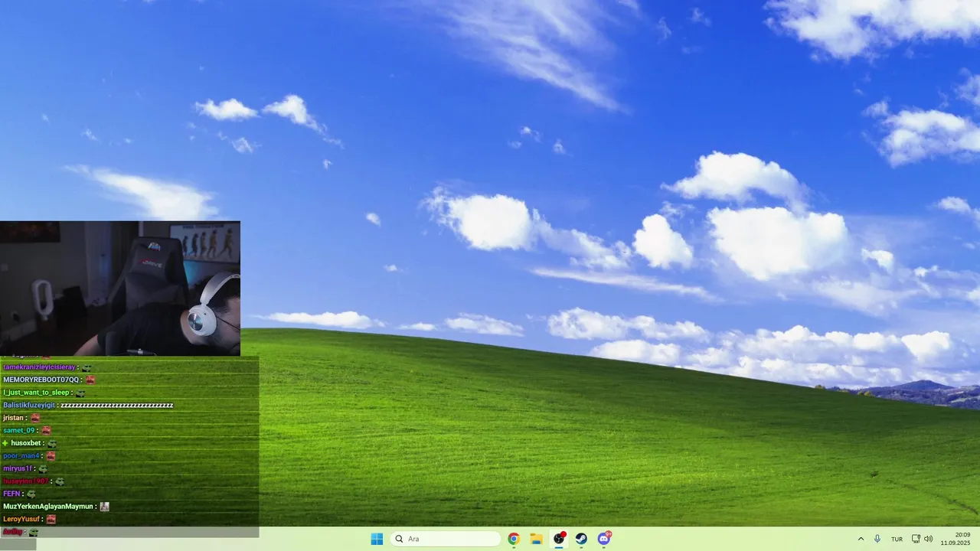980x551 pixels.
Task: Open Steam from the taskbar
Action: pyautogui.click(x=581, y=539)
